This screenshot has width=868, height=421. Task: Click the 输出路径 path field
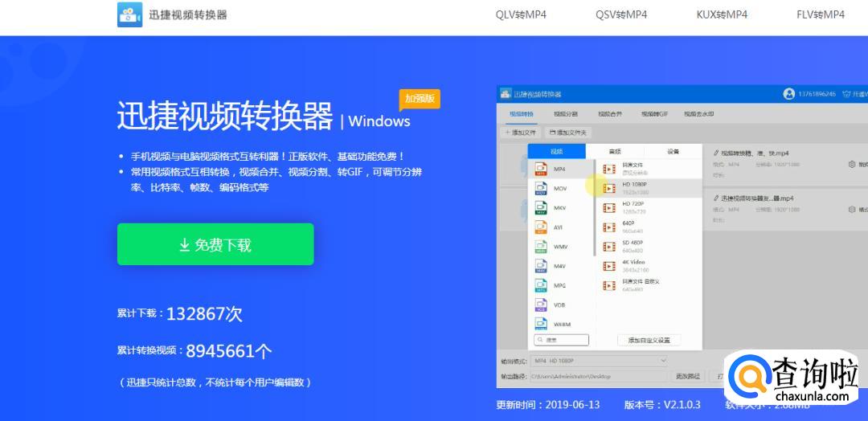tap(599, 376)
